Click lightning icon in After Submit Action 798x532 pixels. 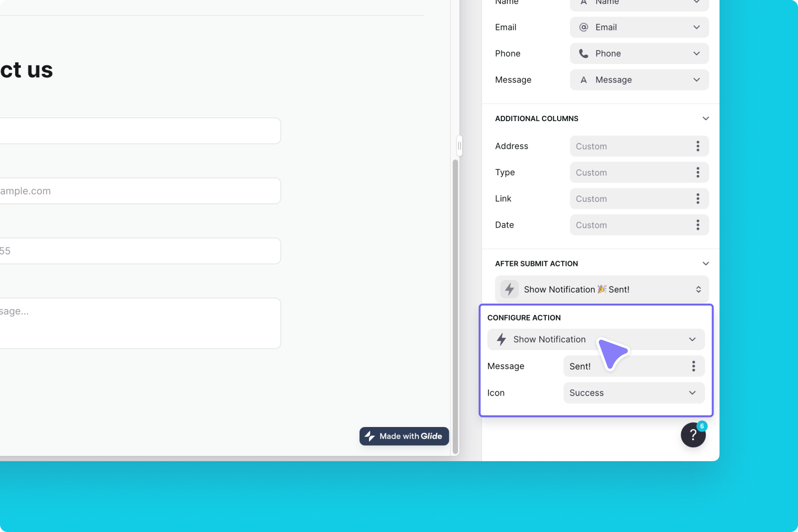[509, 289]
